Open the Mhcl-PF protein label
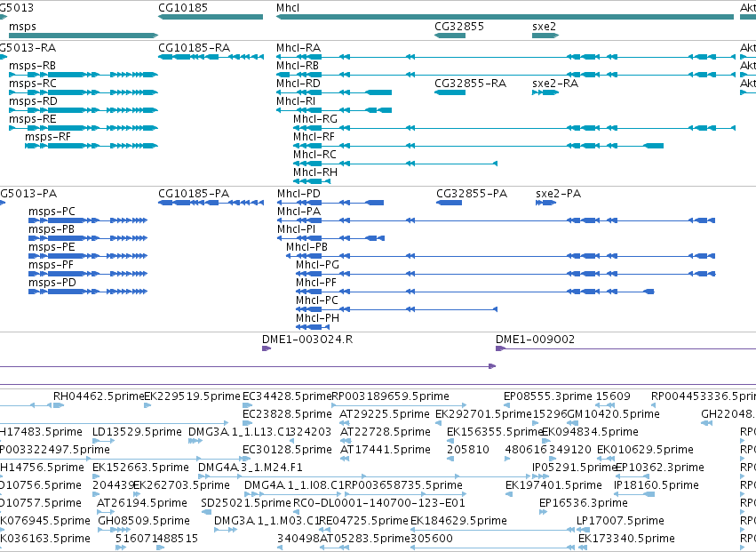Image resolution: width=756 pixels, height=552 pixels. [315, 283]
